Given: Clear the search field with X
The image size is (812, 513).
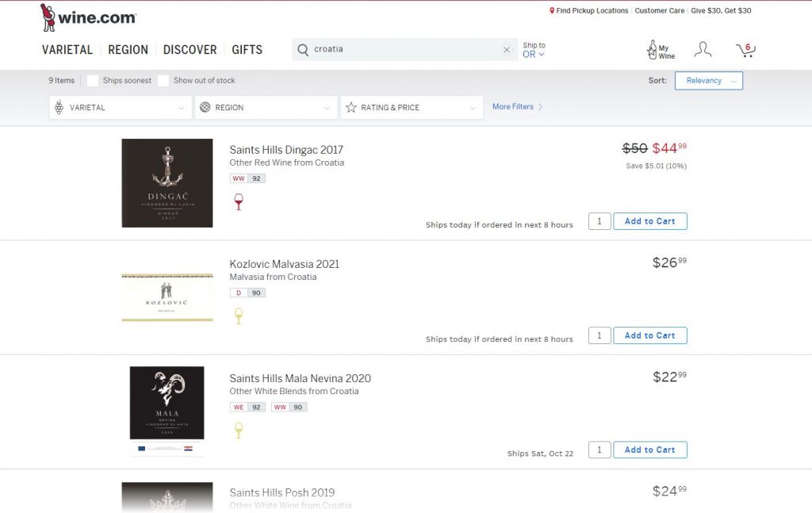Looking at the screenshot, I should click(x=507, y=50).
